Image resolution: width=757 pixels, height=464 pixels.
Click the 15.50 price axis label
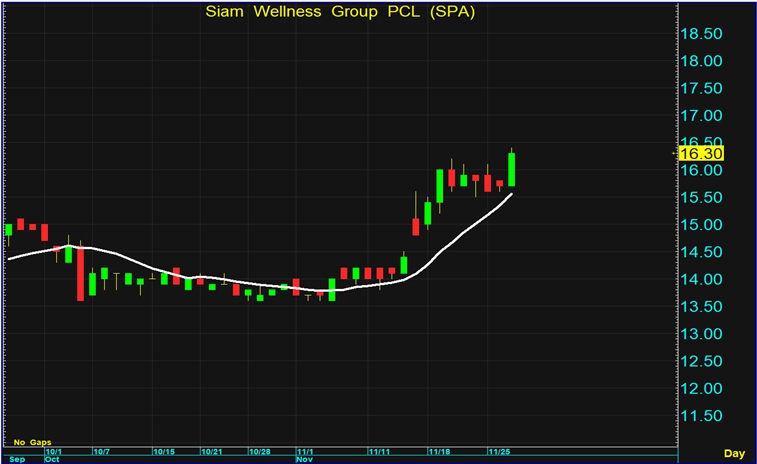point(701,197)
